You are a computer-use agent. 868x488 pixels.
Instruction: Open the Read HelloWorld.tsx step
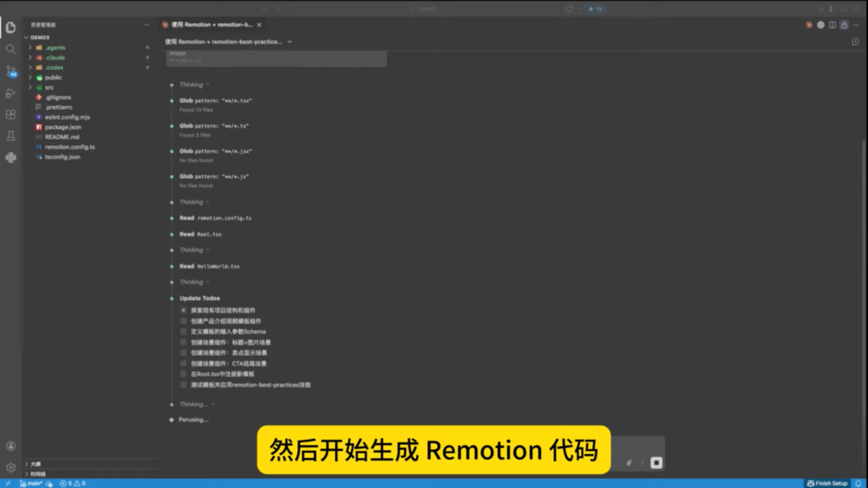pyautogui.click(x=209, y=266)
